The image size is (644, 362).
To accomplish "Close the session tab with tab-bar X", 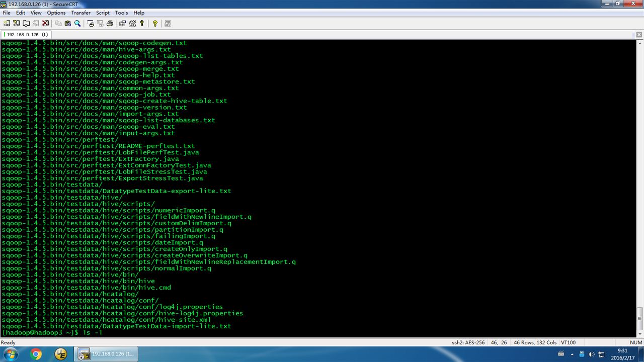I will click(x=639, y=35).
